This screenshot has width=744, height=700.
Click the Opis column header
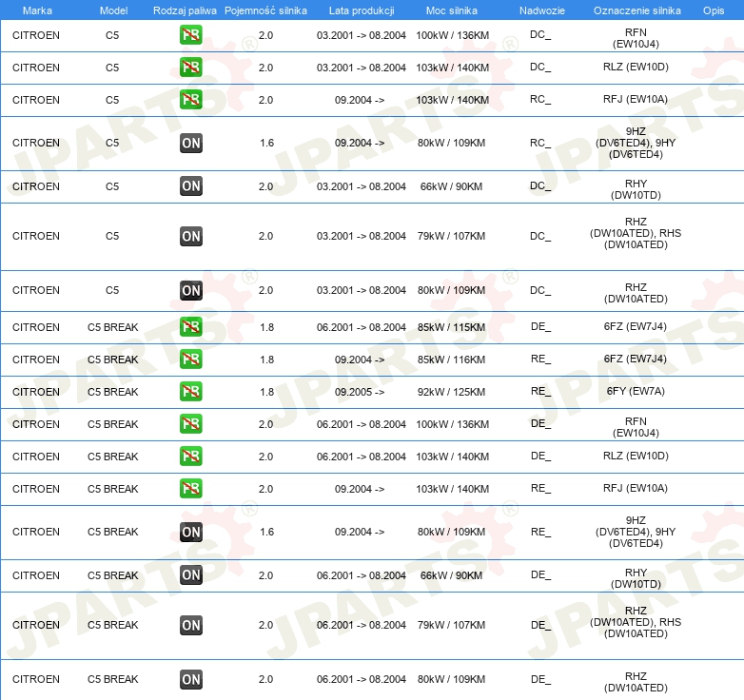coord(714,10)
